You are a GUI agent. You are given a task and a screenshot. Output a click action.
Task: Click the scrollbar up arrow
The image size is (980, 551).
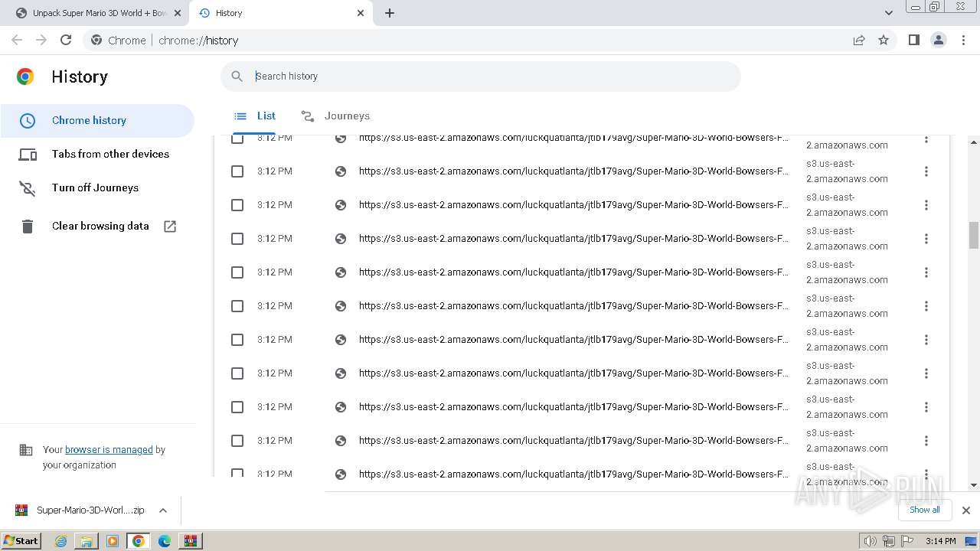coord(974,142)
